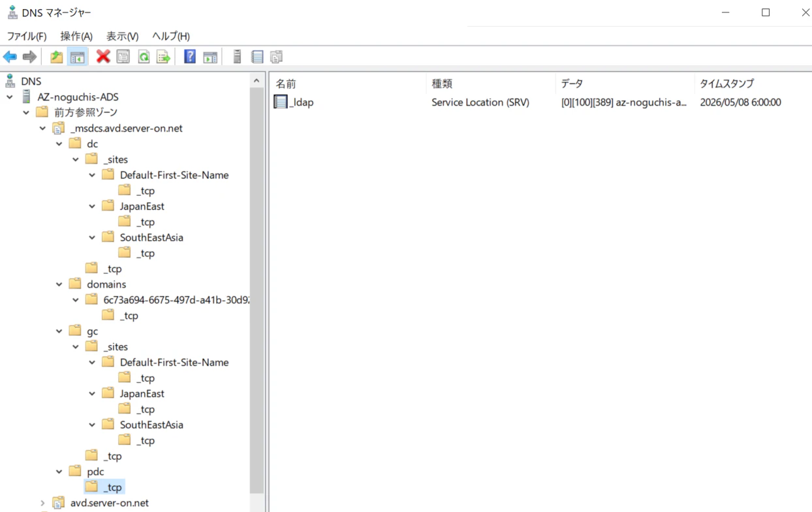Screen dimensions: 812x512
Task: Sort by the 種類 column header
Action: click(x=491, y=83)
